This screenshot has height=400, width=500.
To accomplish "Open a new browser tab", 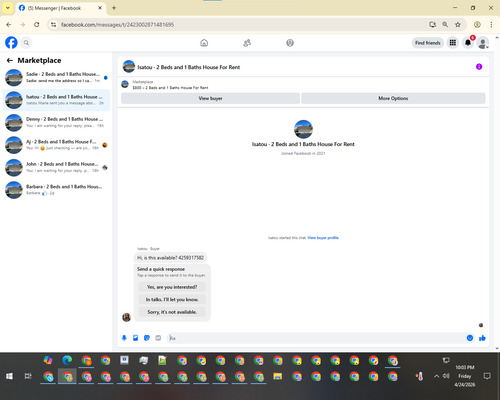I will click(114, 8).
